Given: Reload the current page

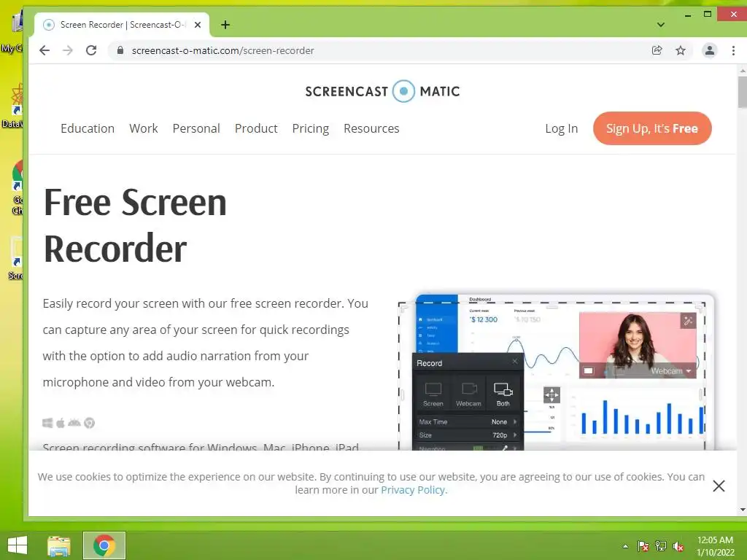Looking at the screenshot, I should [x=91, y=50].
